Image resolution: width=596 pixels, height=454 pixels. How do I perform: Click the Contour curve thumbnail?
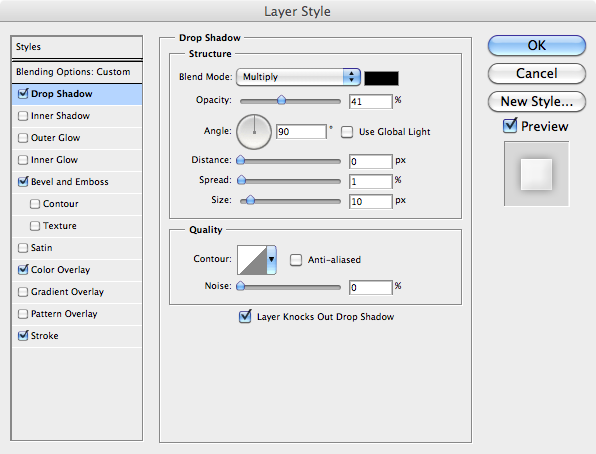click(252, 260)
